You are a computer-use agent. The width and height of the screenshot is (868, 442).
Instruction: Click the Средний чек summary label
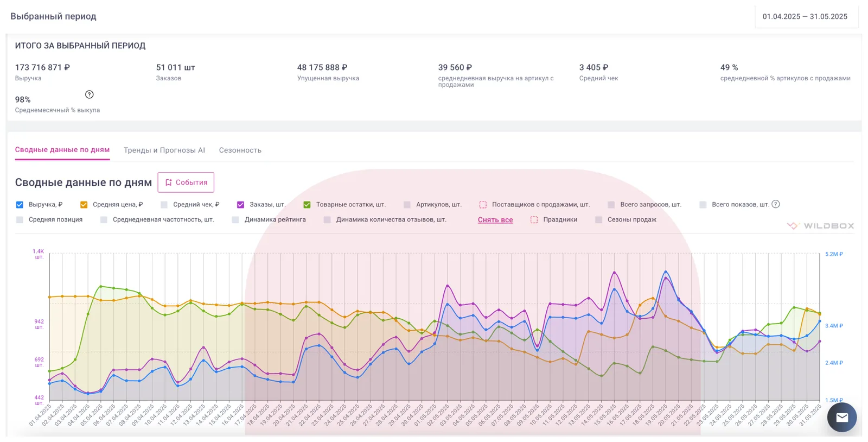click(599, 78)
